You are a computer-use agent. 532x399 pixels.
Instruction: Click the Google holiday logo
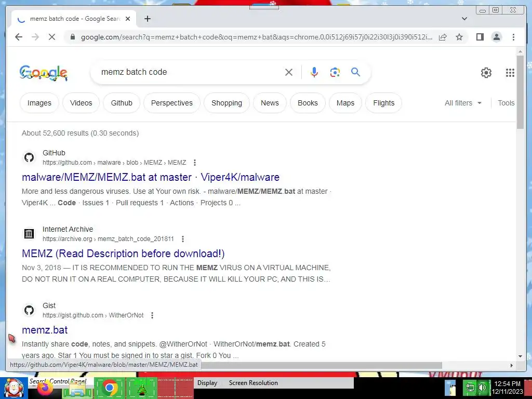(x=44, y=73)
